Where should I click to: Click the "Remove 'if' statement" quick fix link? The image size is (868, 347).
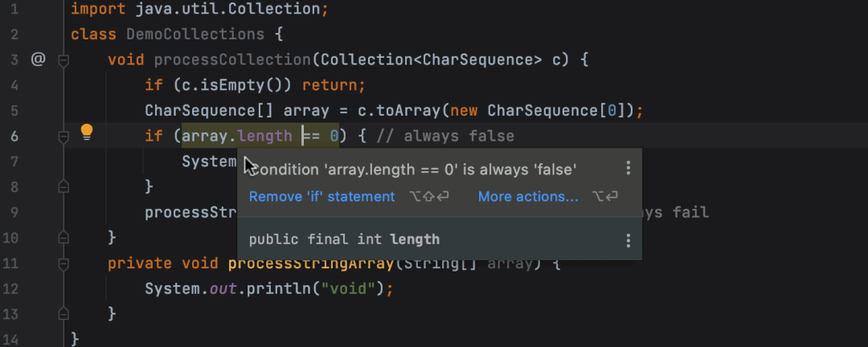click(321, 197)
